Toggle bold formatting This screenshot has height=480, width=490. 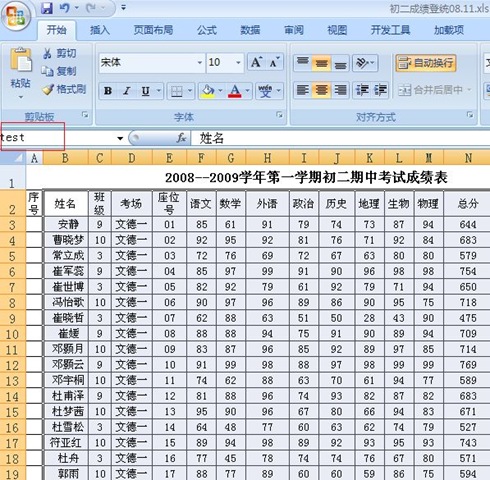click(x=108, y=91)
